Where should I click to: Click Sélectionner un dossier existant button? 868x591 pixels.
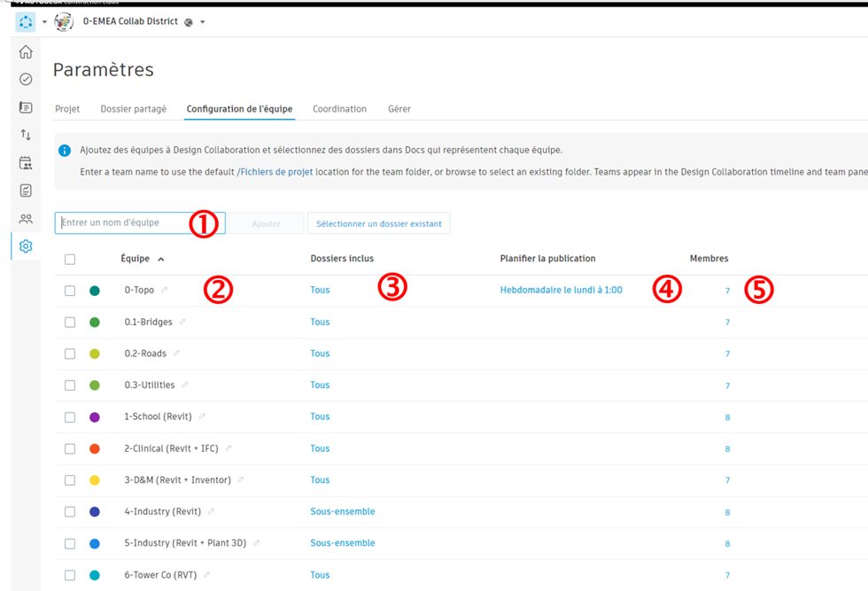[379, 223]
